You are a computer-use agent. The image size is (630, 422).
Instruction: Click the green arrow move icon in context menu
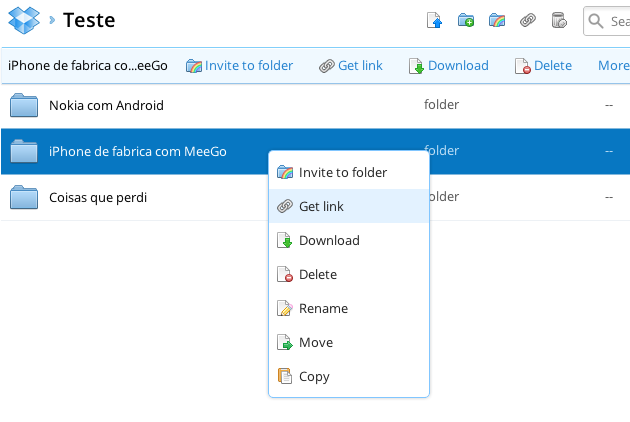[285, 342]
